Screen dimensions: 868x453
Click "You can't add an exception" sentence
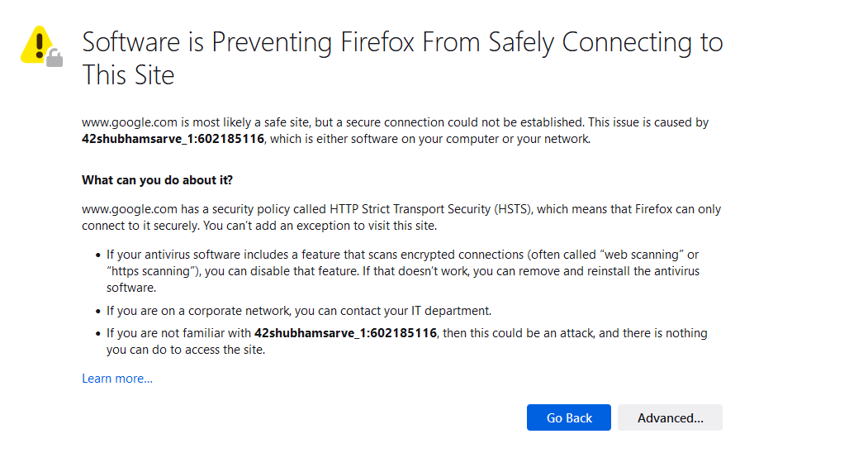320,226
